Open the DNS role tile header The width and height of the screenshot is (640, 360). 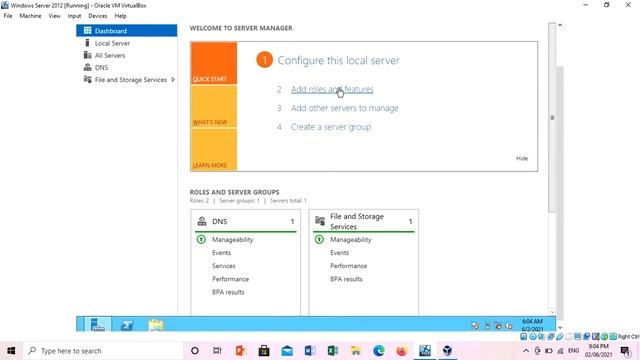click(245, 221)
